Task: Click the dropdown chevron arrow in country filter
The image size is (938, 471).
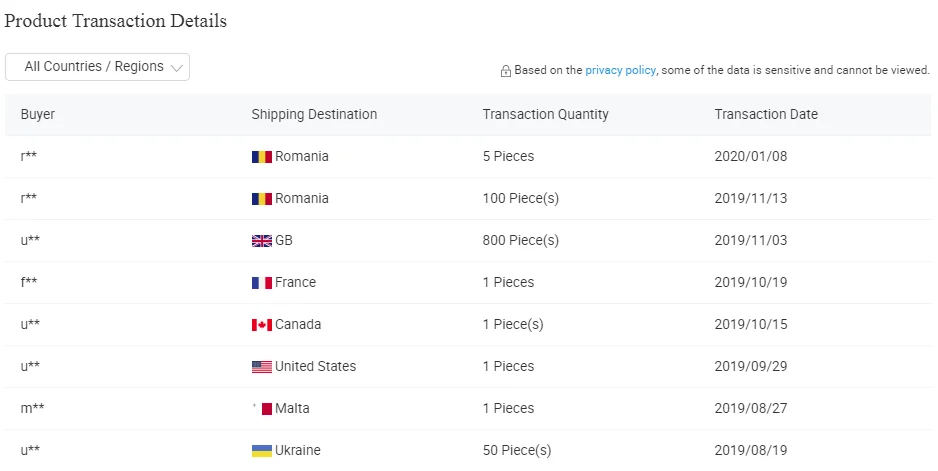Action: click(x=177, y=68)
